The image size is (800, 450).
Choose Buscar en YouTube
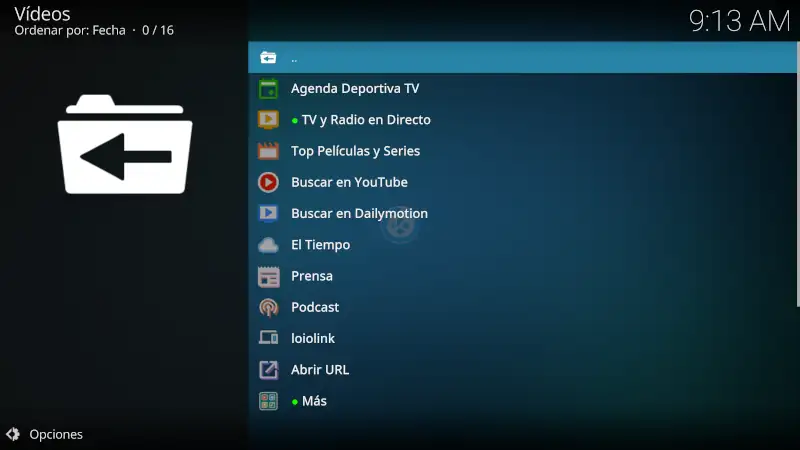(x=522, y=182)
